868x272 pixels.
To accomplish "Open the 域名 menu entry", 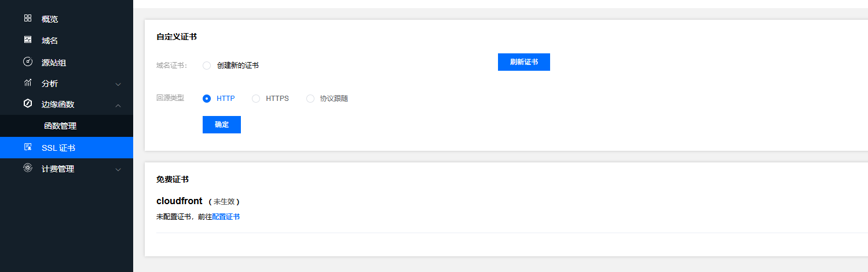I will coord(50,41).
